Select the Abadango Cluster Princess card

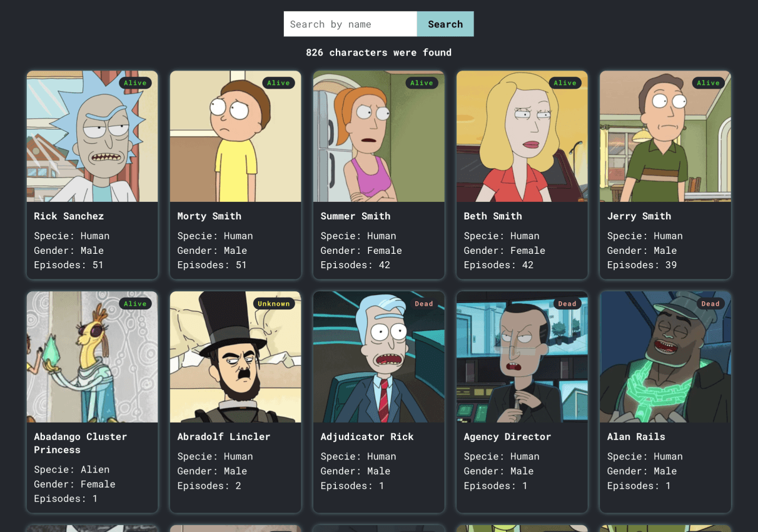pos(92,402)
